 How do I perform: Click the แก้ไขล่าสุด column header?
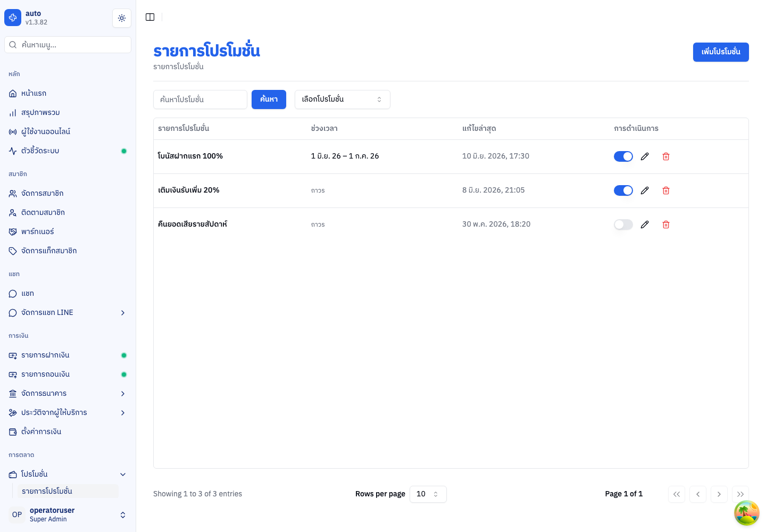pyautogui.click(x=479, y=129)
